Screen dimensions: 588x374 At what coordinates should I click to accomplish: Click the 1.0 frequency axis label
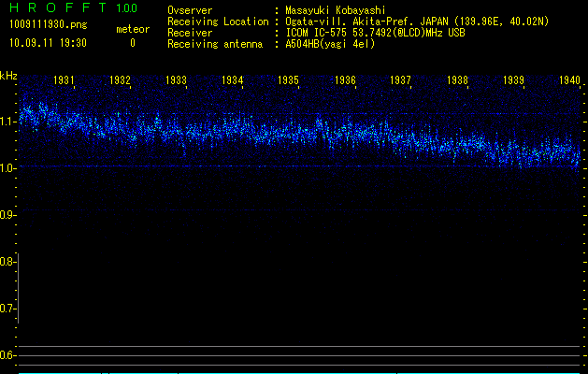pyautogui.click(x=7, y=168)
